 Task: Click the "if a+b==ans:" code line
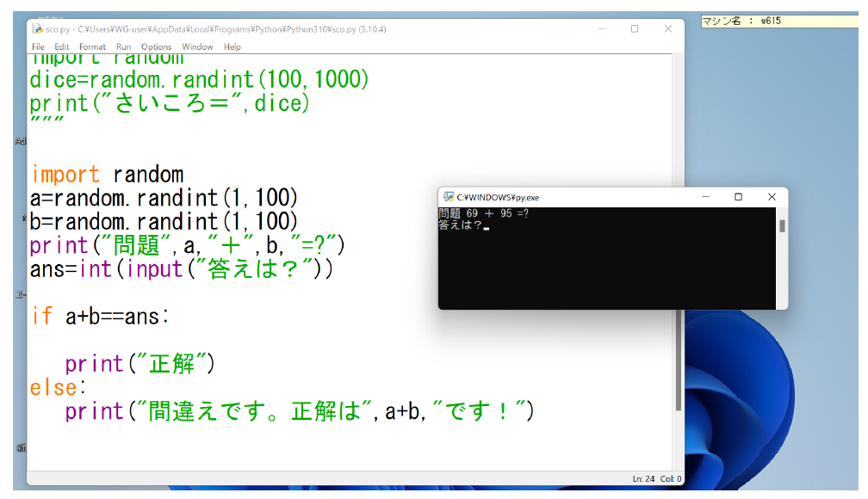(101, 317)
